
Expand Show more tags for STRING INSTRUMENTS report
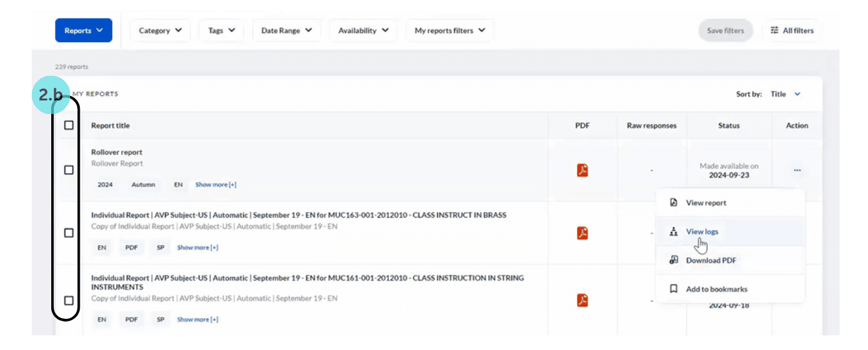(x=198, y=320)
